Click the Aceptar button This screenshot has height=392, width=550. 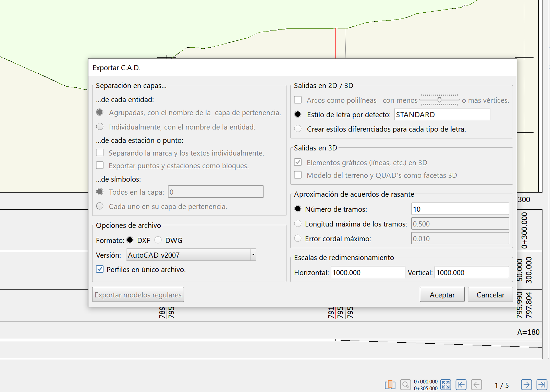tap(442, 294)
